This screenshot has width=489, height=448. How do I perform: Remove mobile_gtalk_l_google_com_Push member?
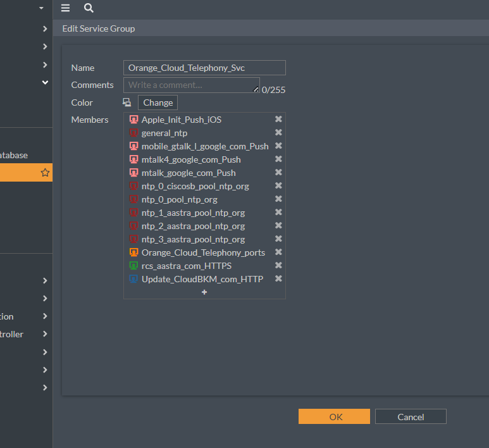(278, 146)
